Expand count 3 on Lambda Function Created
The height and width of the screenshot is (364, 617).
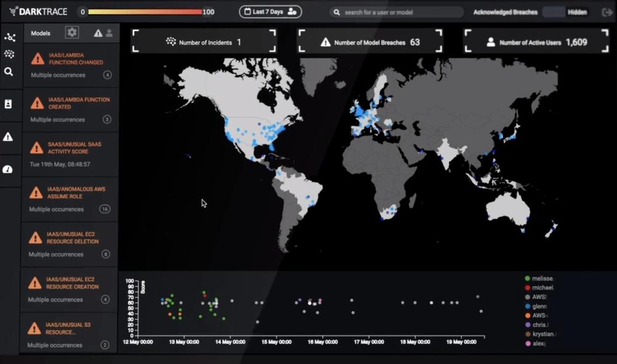pyautogui.click(x=107, y=119)
